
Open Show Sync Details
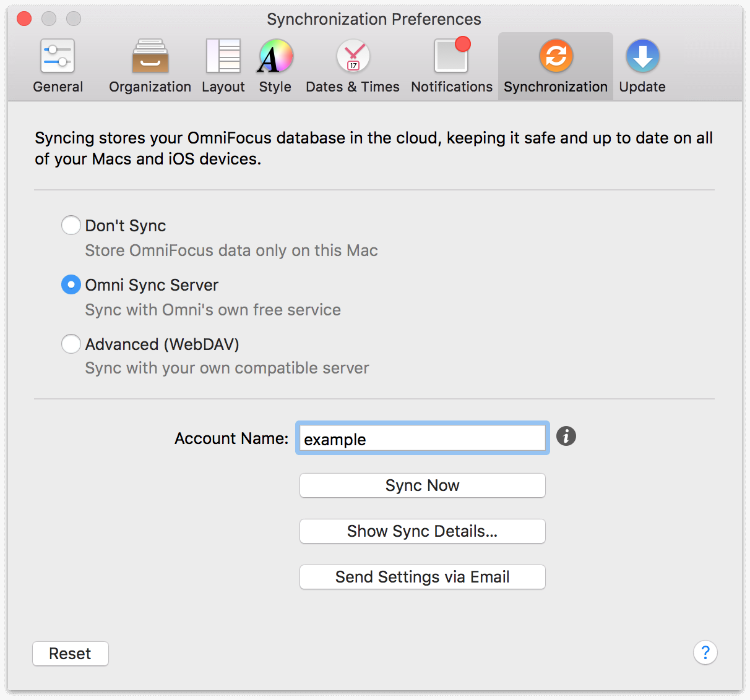(423, 531)
